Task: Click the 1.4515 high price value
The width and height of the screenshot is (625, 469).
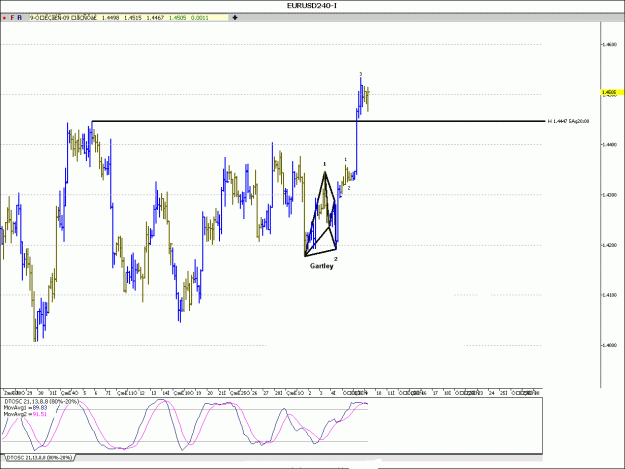Action: 133,18
